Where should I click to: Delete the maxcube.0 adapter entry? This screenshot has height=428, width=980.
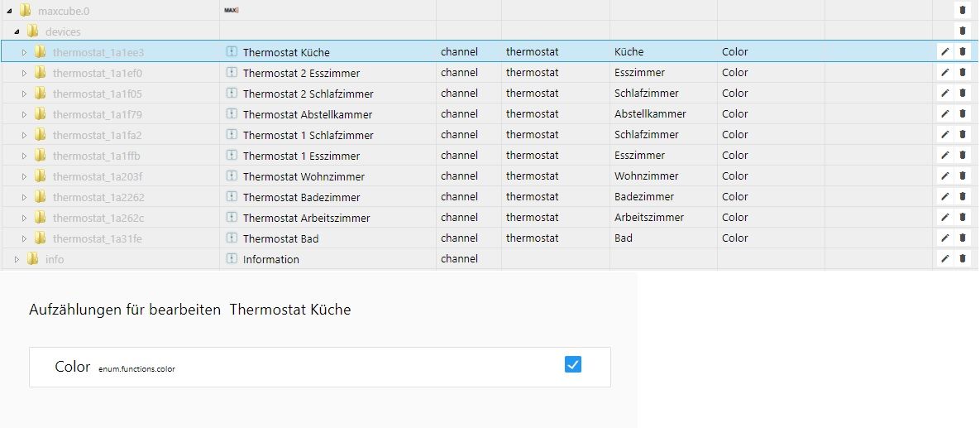point(962,10)
